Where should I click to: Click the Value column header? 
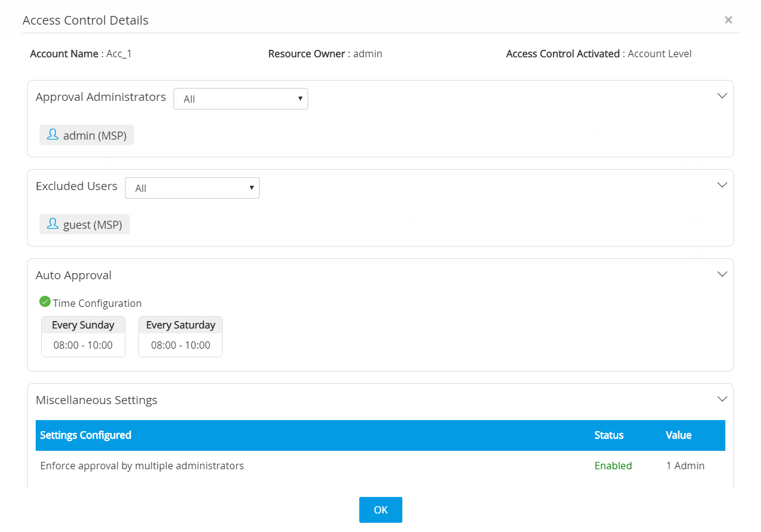tap(678, 435)
